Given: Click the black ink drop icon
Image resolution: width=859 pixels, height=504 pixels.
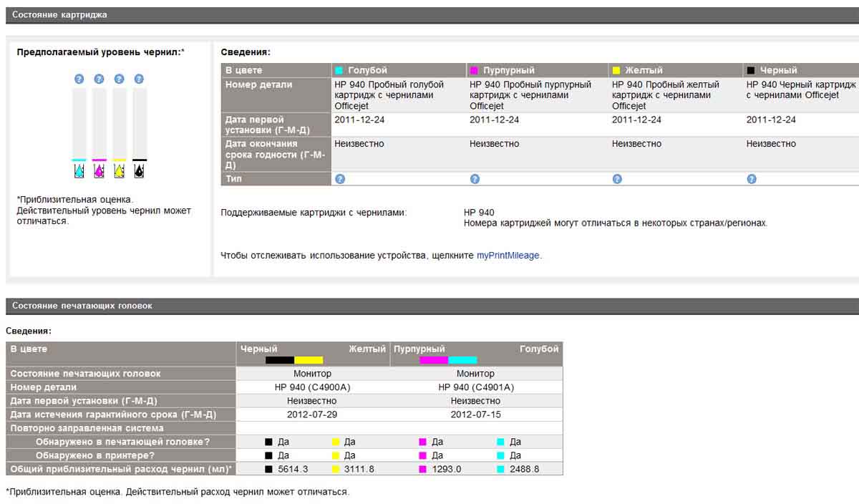Looking at the screenshot, I should point(140,171).
